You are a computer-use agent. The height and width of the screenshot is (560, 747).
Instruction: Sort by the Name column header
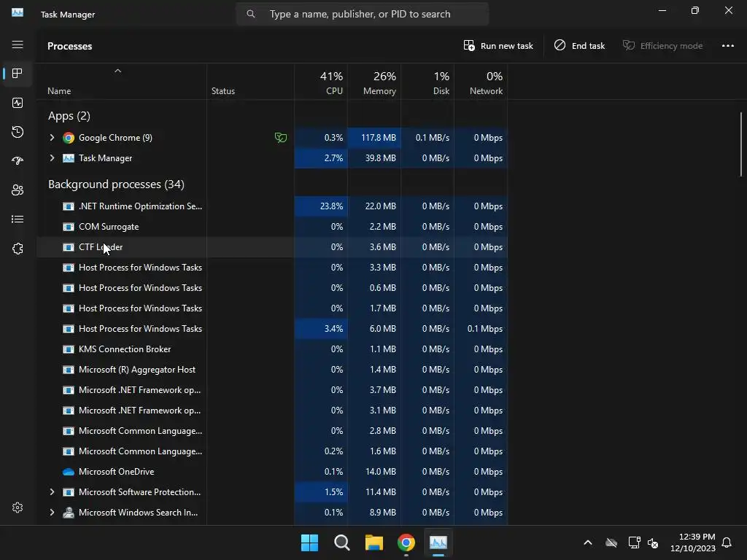tap(59, 91)
